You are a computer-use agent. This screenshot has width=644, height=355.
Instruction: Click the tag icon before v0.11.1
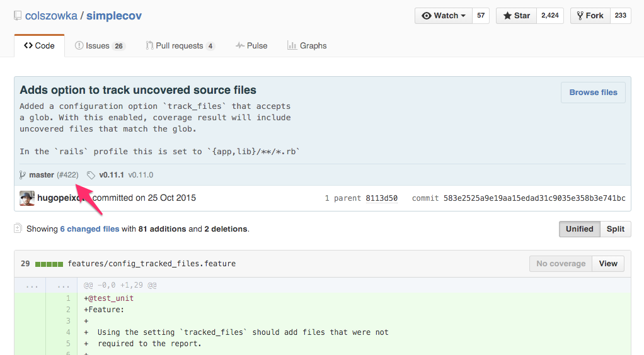pos(91,175)
